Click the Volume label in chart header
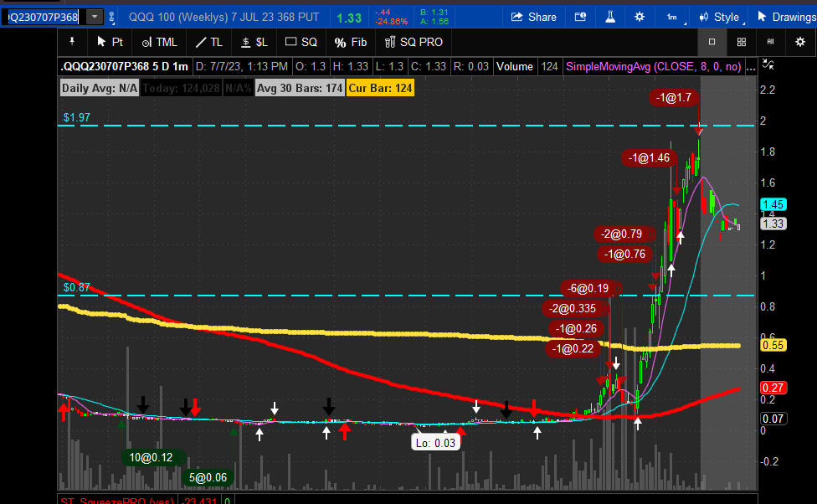The height and width of the screenshot is (504, 817). (514, 67)
